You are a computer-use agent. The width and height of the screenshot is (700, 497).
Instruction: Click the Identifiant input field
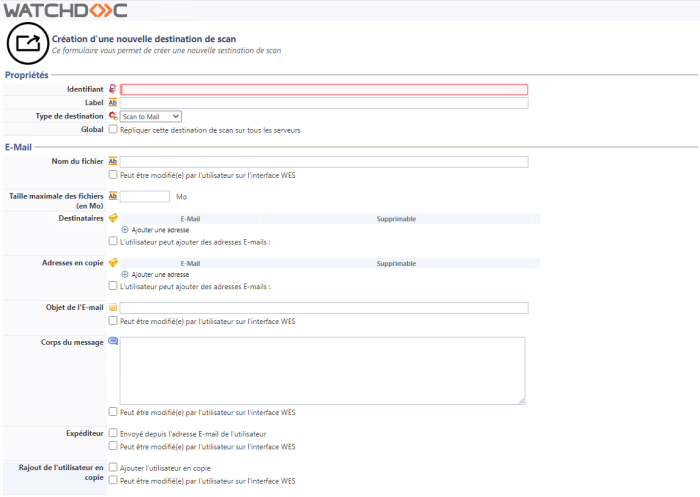(324, 89)
